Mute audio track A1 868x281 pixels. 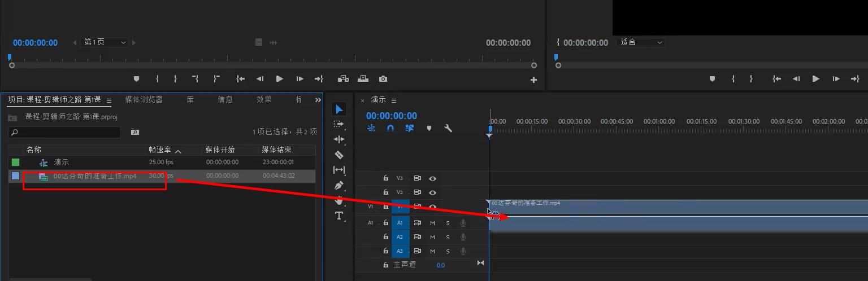click(x=432, y=223)
